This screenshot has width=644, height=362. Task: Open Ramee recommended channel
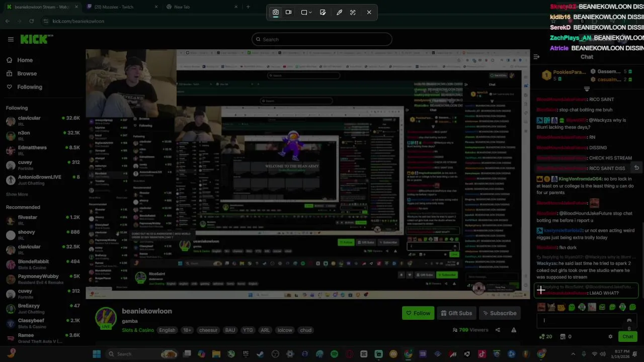coord(43,338)
